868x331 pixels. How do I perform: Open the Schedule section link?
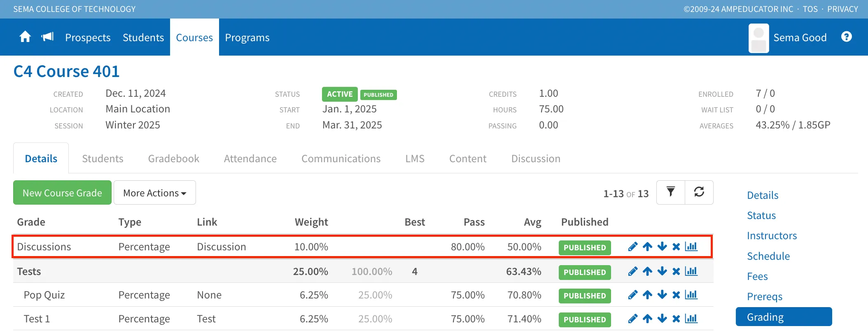[768, 256]
